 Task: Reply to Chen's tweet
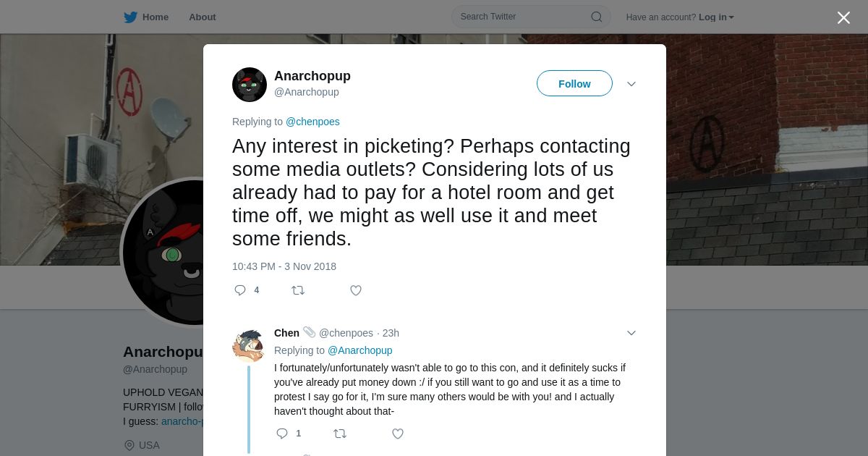(x=282, y=434)
